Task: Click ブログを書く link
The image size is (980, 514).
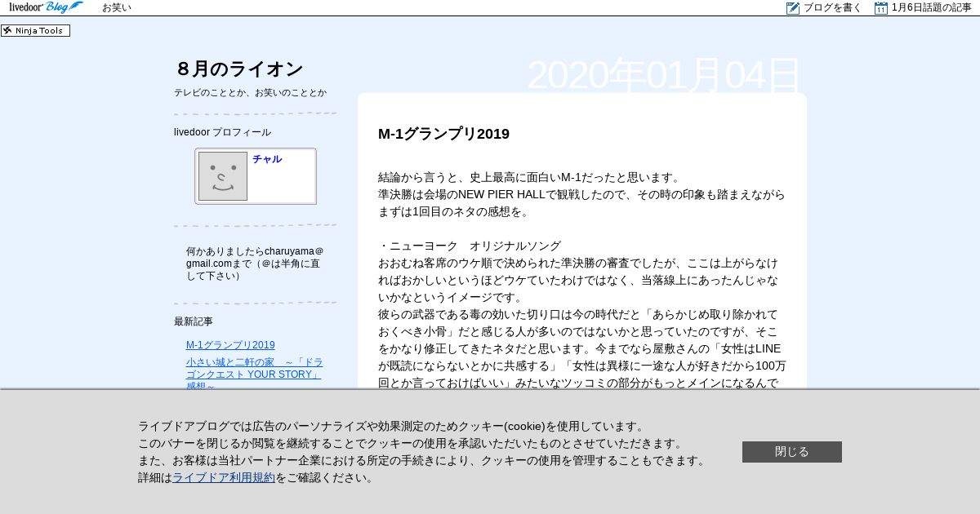Action: (832, 8)
